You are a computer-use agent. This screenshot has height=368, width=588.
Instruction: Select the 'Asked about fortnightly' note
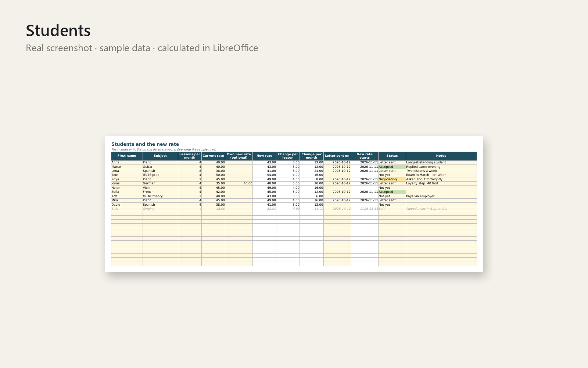point(441,180)
